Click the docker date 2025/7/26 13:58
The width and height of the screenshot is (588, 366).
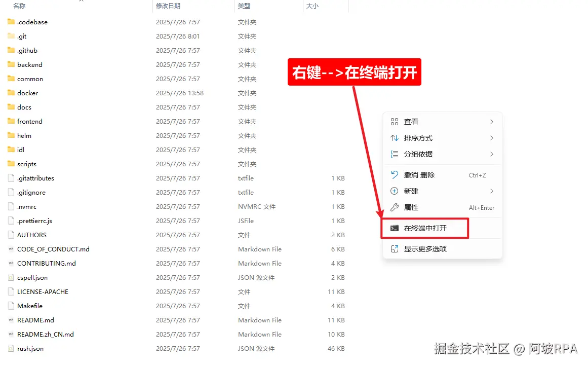tap(180, 93)
